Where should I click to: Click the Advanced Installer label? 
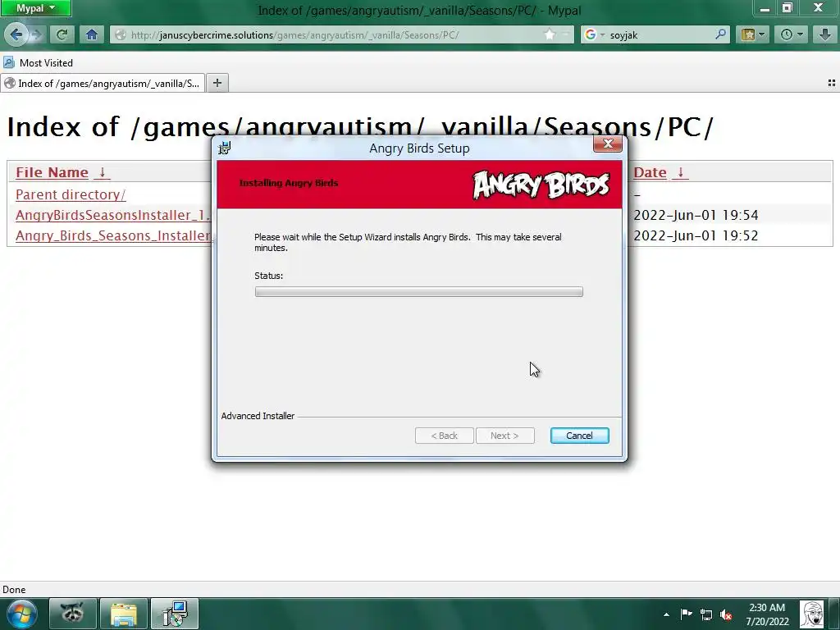click(258, 416)
